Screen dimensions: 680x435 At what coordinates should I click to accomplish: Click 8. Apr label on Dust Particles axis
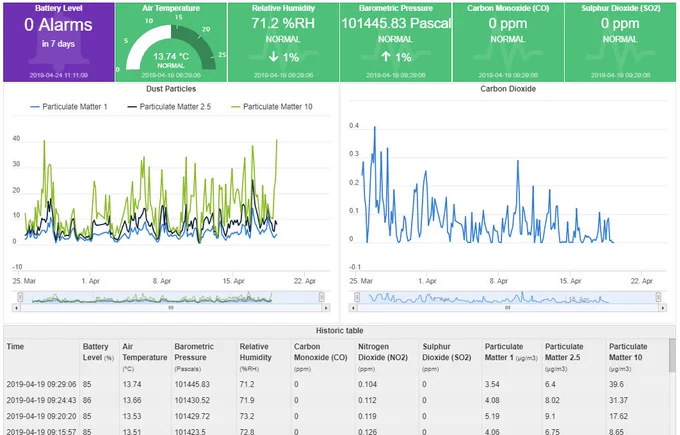pyautogui.click(x=162, y=281)
